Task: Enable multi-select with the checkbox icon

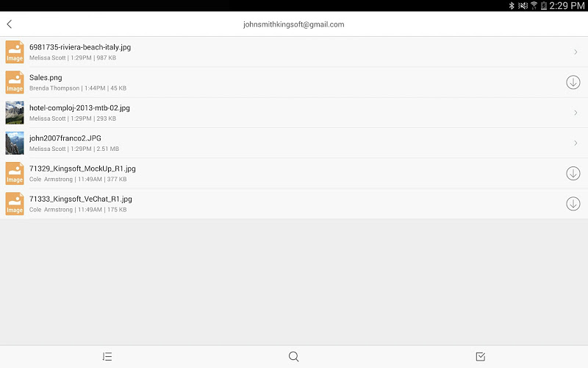Action: point(481,356)
